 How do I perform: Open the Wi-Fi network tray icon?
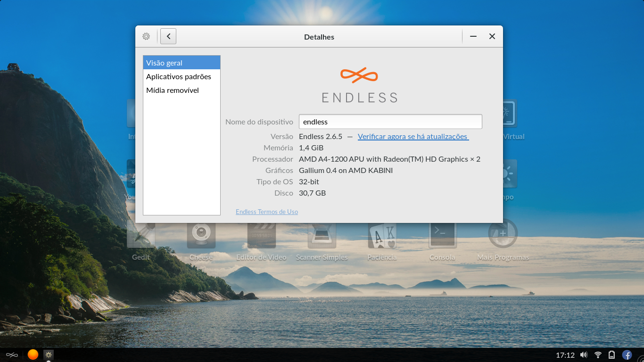click(x=598, y=355)
